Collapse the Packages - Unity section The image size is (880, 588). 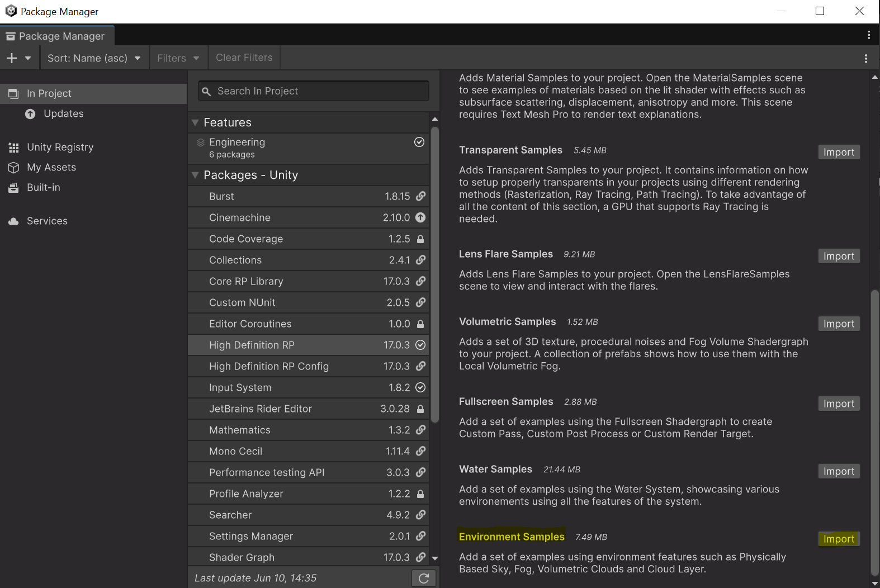[195, 175]
